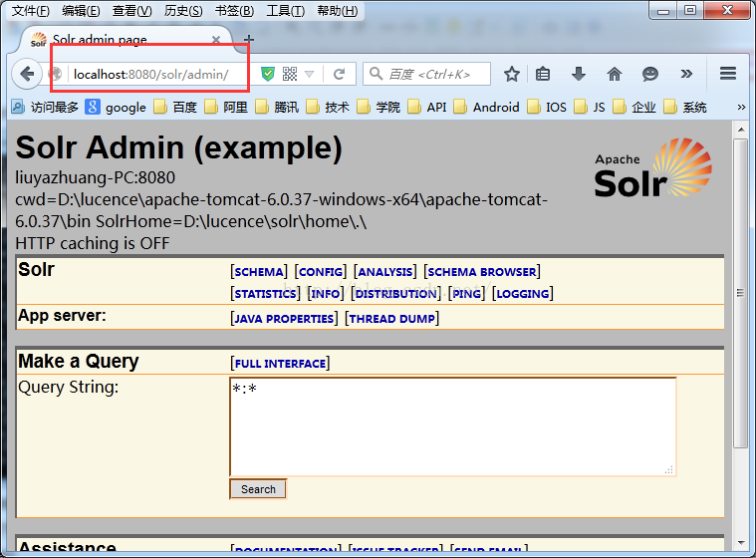The height and width of the screenshot is (558, 756).
Task: Open the STATISTICS link
Action: coord(265,294)
